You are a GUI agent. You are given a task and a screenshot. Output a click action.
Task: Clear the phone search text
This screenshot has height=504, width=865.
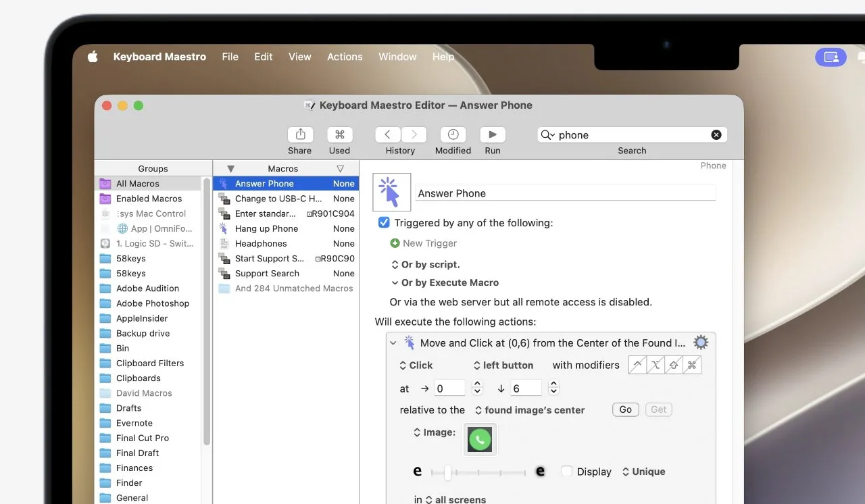[x=716, y=135]
